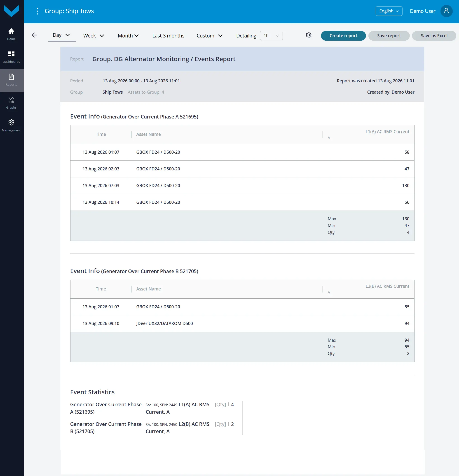The height and width of the screenshot is (476, 459).
Task: Select the Last 3 months tab
Action: pos(168,36)
